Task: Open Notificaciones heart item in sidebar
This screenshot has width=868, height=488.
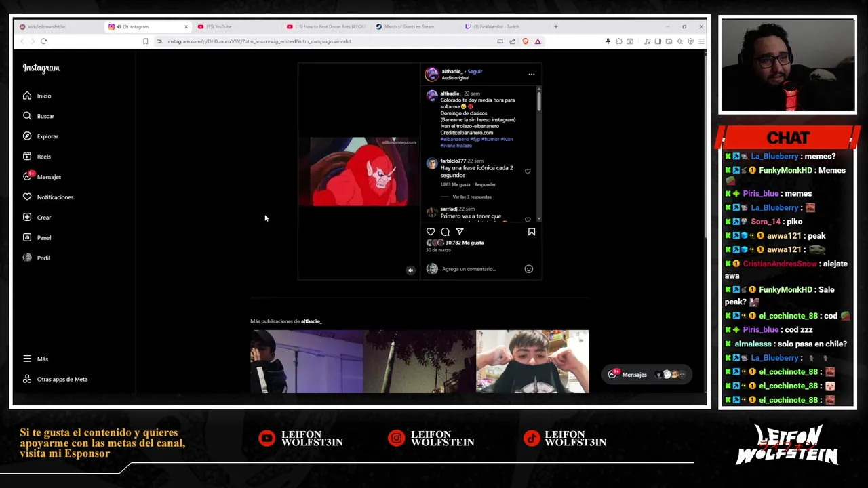Action: (47, 197)
